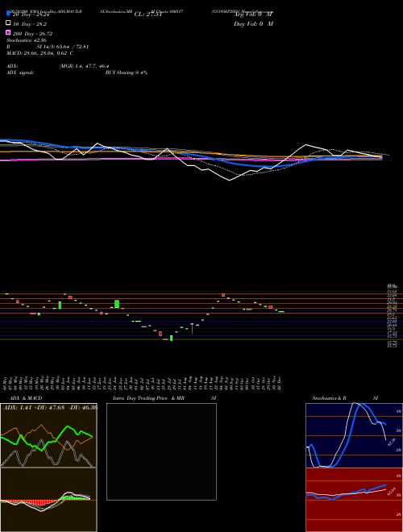Click the magenta 200 Day EMA legend swatch
Screen dimensions: 403x532
[x=8, y=32]
